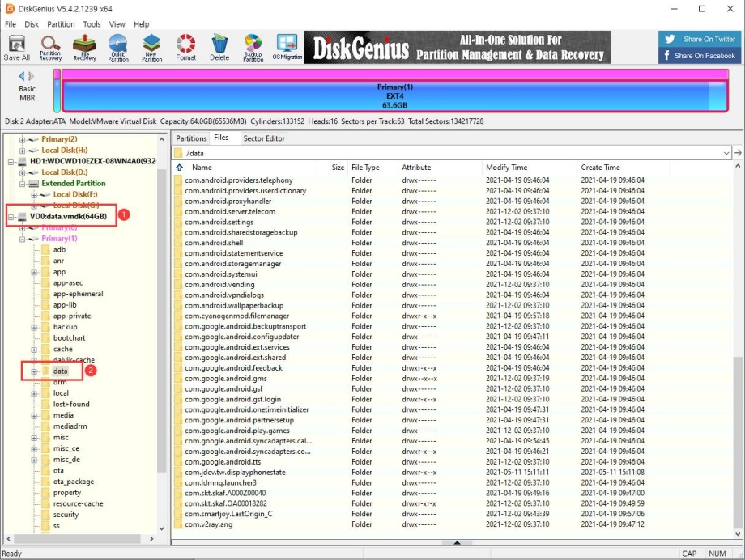Click the com.android.vending folder icon
The height and width of the screenshot is (560, 745).
coord(178,285)
